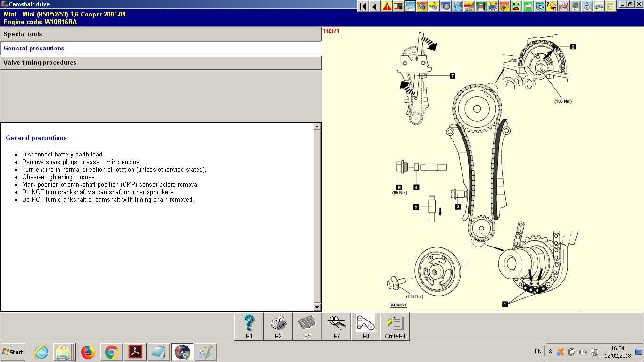Click the previous page back arrow

click(375, 7)
